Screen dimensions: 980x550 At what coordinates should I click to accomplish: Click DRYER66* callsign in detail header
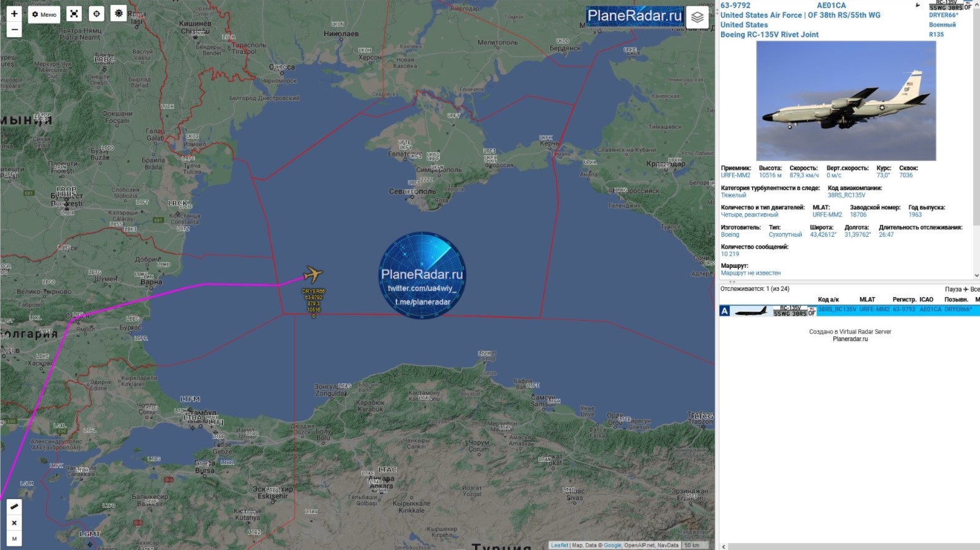pyautogui.click(x=943, y=15)
